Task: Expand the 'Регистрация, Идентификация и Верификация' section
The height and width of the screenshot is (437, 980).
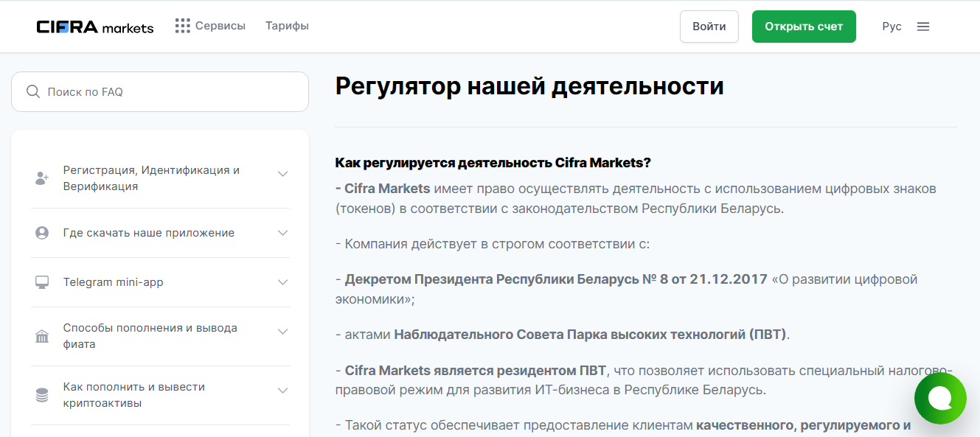Action: [282, 174]
